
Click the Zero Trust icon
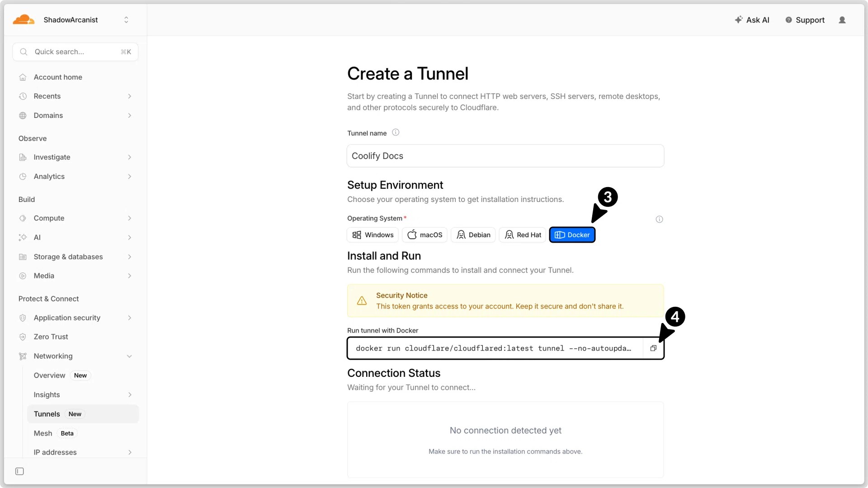click(23, 337)
